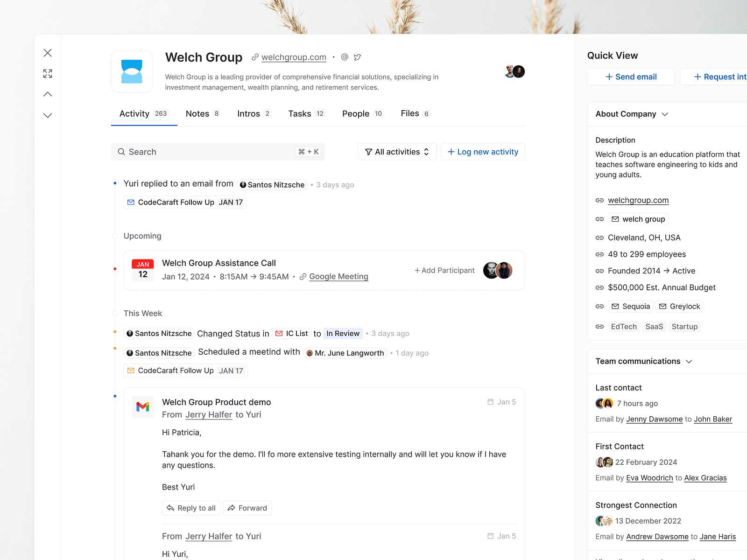Switch to the Notes tab

(x=203, y=113)
